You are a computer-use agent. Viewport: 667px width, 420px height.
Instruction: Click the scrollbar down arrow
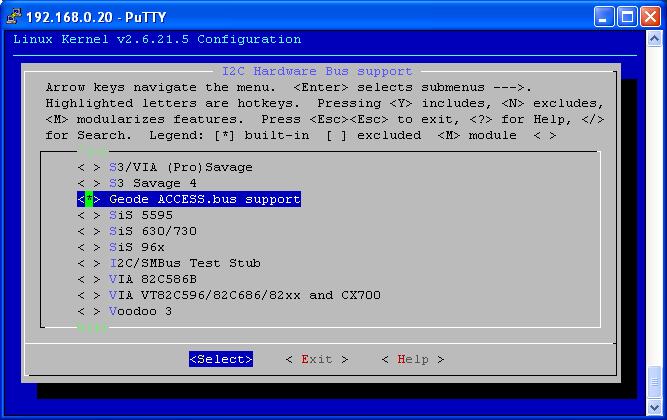[654, 407]
